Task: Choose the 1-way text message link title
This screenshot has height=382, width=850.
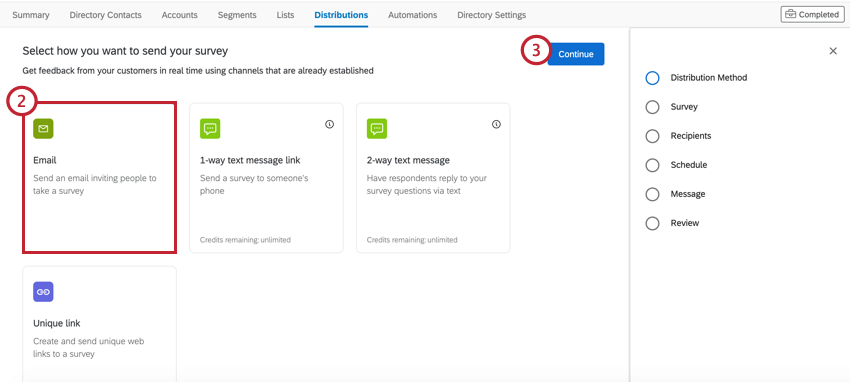Action: [x=250, y=160]
